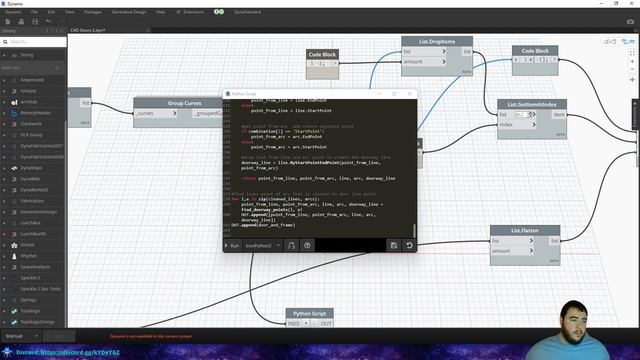The image size is (640, 360).
Task: Switch to graph view navigation icon
Action: pyautogui.click(x=628, y=42)
